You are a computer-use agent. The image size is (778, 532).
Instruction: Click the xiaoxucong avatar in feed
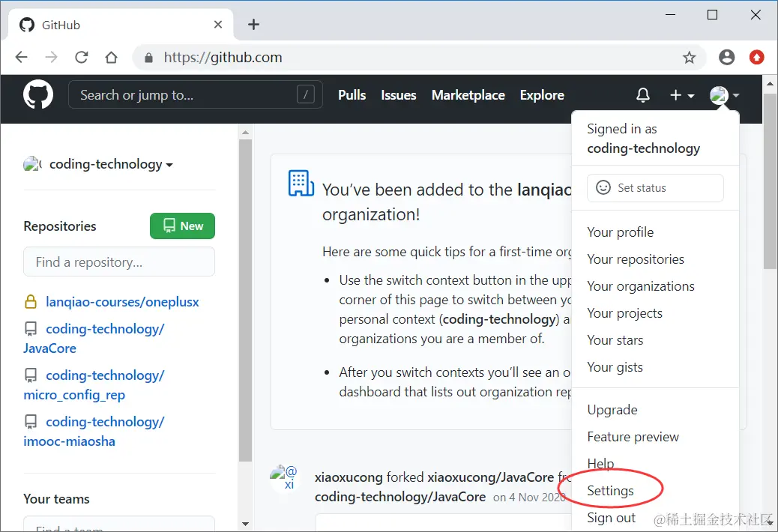point(283,477)
